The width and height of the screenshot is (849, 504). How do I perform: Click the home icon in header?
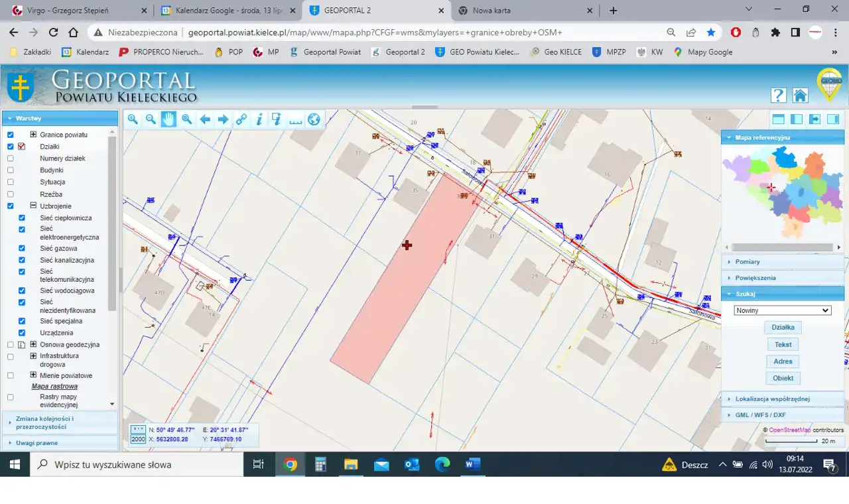(x=800, y=95)
